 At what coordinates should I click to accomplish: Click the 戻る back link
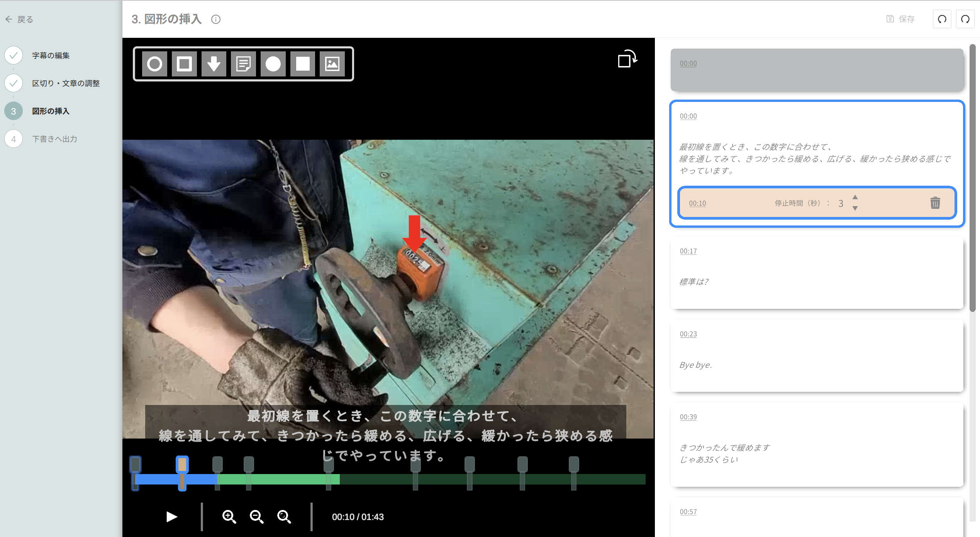(19, 19)
